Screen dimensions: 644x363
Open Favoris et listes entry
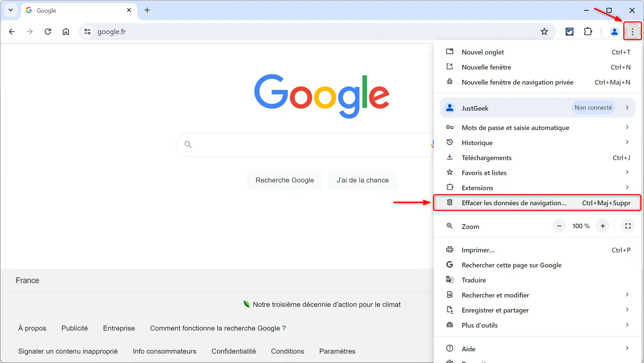point(538,173)
